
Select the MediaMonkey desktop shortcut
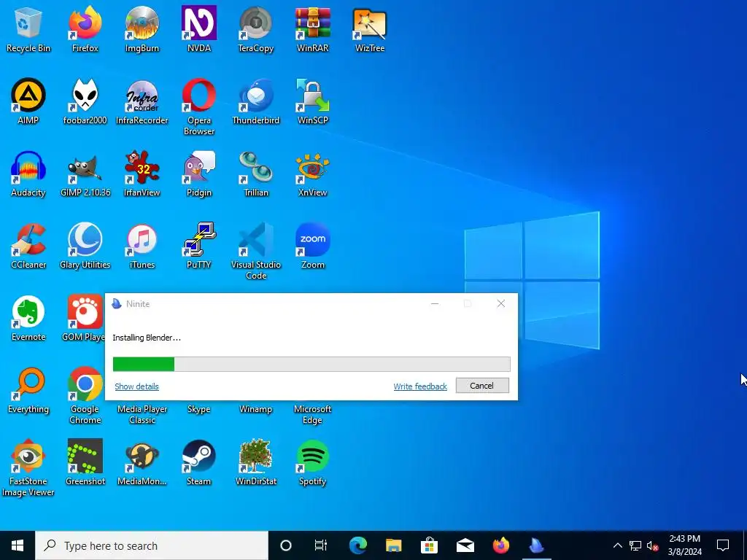[x=142, y=463]
